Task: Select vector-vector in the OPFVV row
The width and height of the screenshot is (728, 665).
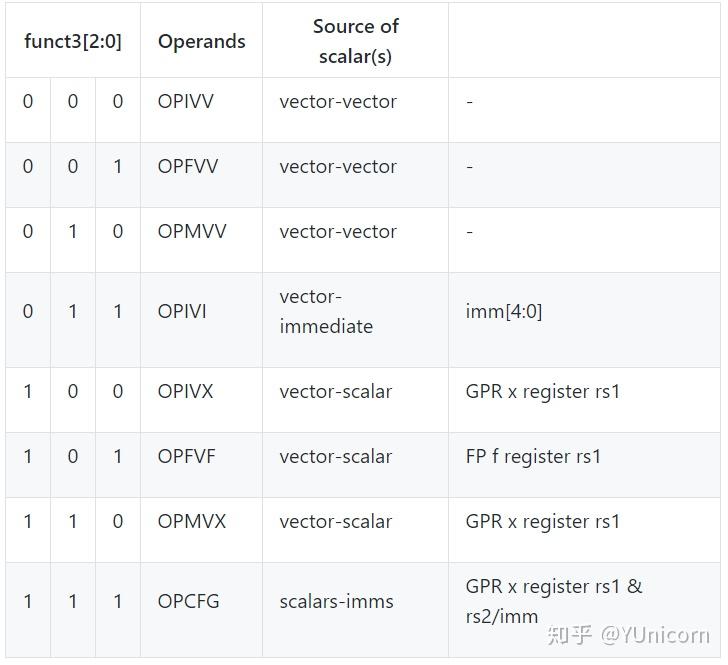Action: (337, 167)
